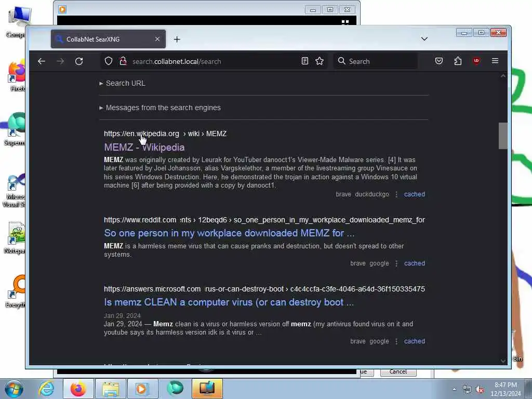Open cached link for Microsoft answers result

(414, 341)
